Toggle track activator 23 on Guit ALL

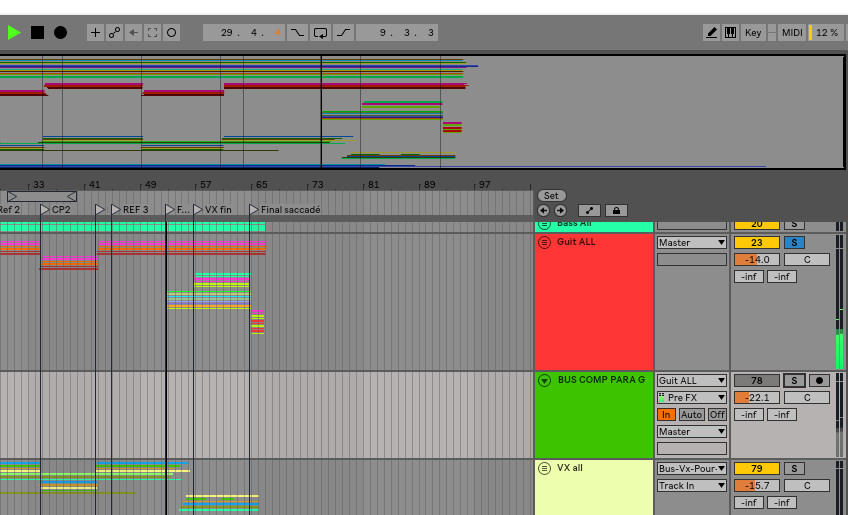[x=757, y=242]
